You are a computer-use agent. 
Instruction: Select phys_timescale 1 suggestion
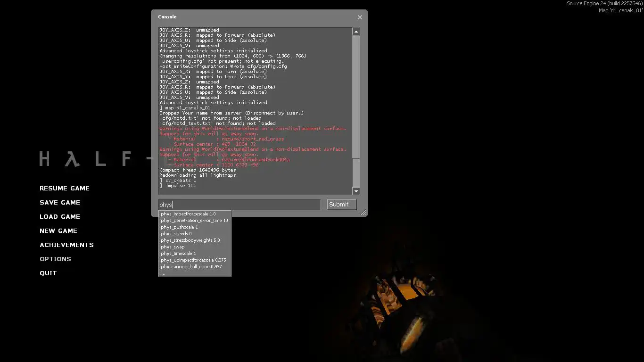pyautogui.click(x=195, y=254)
